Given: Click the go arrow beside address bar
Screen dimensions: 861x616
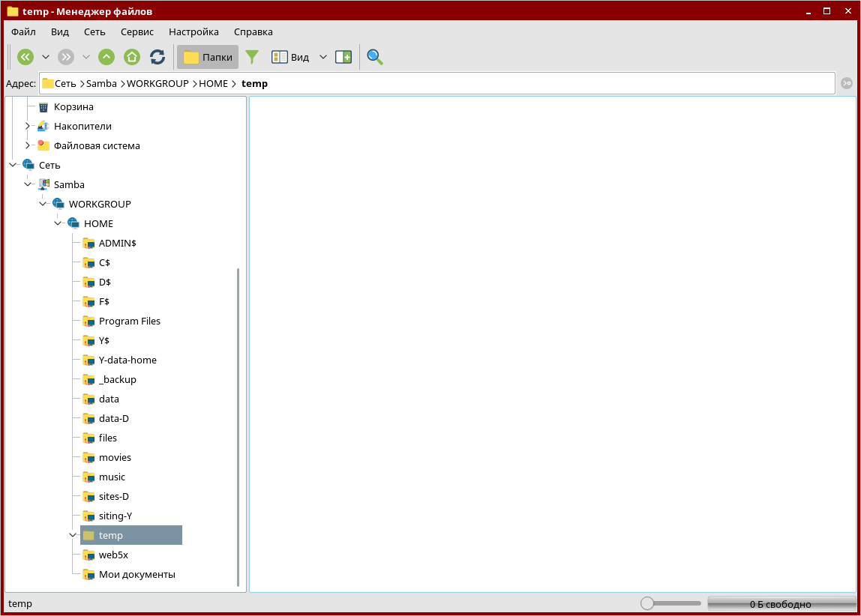Looking at the screenshot, I should click(847, 83).
